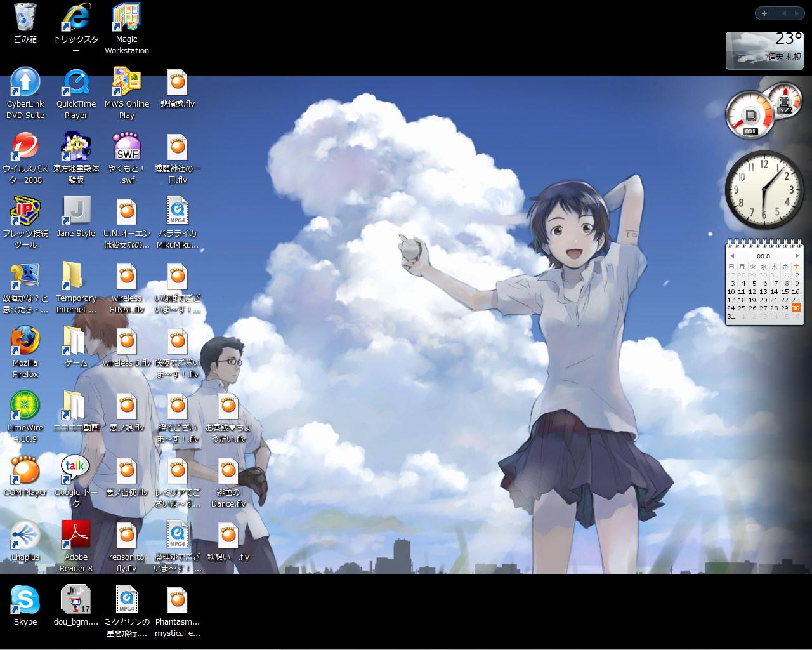Show the next month in calendar gadget
Viewport: 812px width, 650px height.
(797, 256)
